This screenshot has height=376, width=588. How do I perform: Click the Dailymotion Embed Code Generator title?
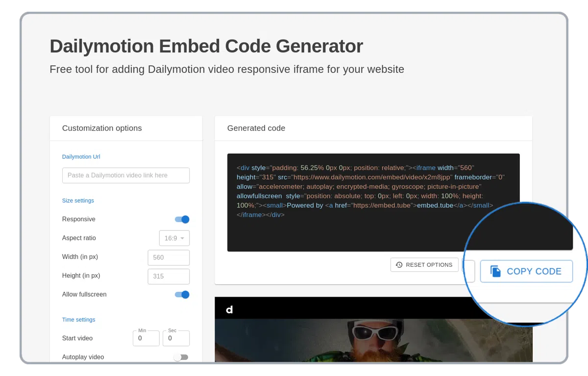pos(206,46)
